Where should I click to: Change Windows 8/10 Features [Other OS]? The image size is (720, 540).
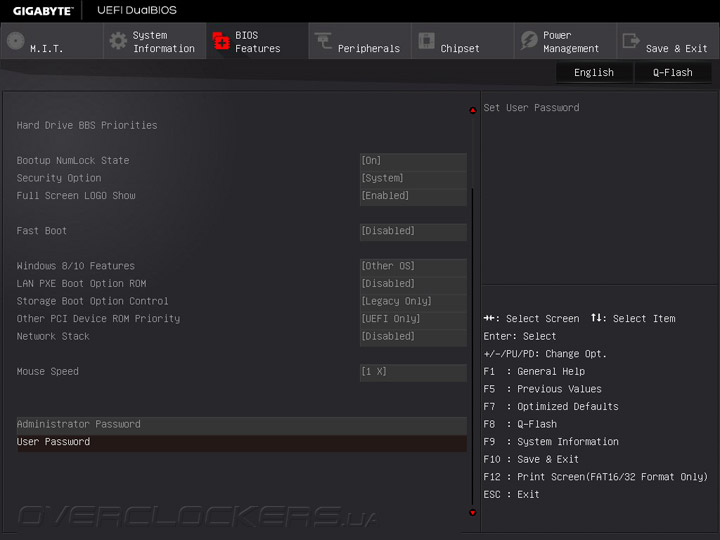(x=413, y=266)
